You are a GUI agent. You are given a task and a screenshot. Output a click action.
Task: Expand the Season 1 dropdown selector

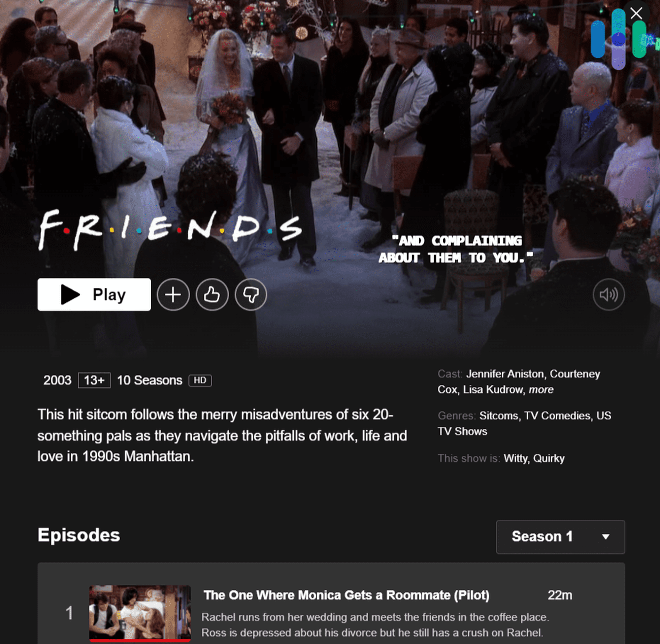click(560, 535)
